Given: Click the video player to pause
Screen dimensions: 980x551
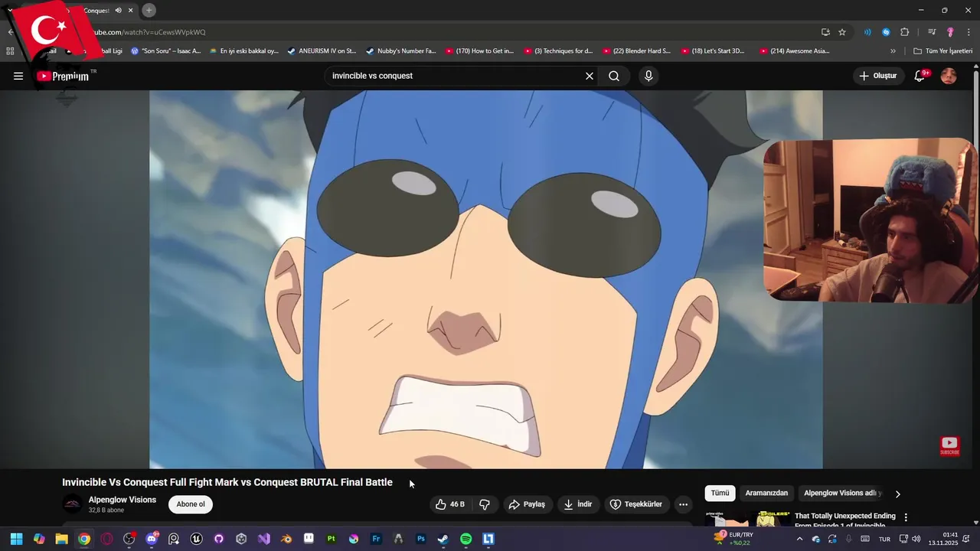Looking at the screenshot, I should point(486,279).
